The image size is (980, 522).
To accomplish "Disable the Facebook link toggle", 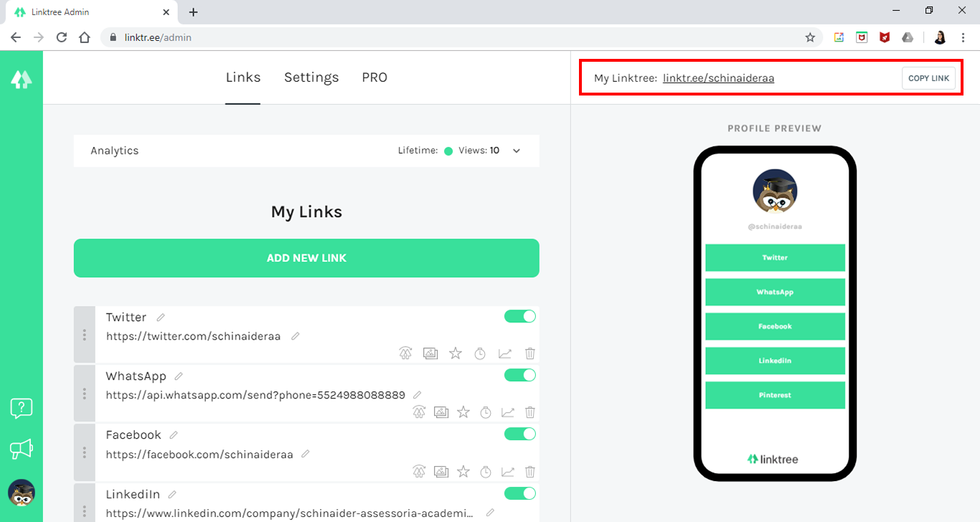I will coord(520,434).
